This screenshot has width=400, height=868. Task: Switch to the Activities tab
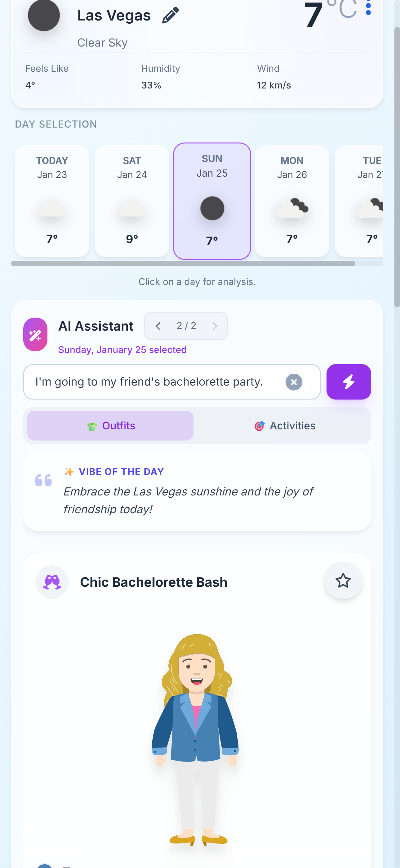pyautogui.click(x=285, y=426)
